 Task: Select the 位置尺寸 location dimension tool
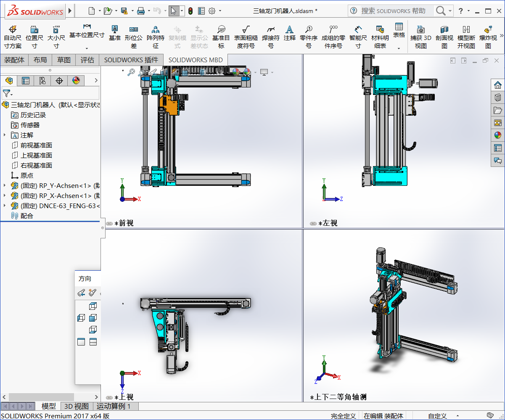(34, 37)
